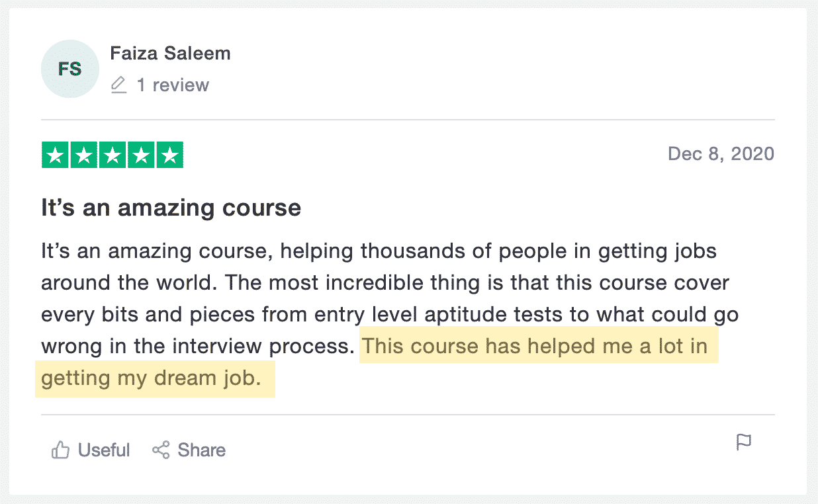818x504 pixels.
Task: Open the "It's an amazing course" review title
Action: pos(171,208)
